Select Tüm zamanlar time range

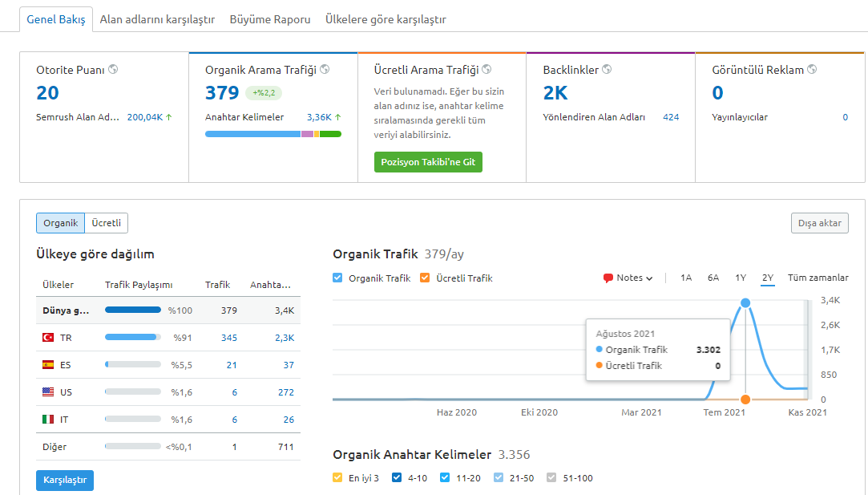point(818,278)
